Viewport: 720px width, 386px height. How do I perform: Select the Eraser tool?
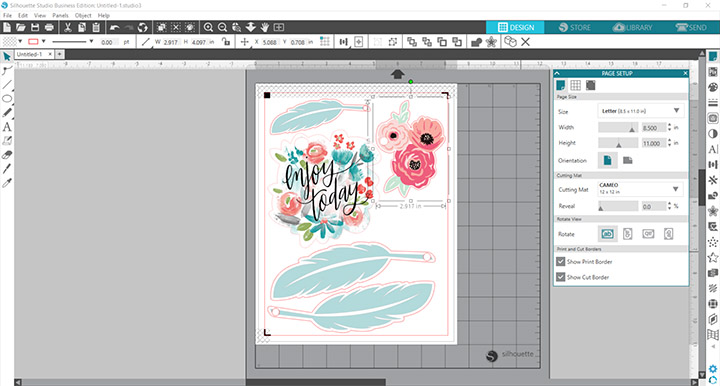coord(7,155)
